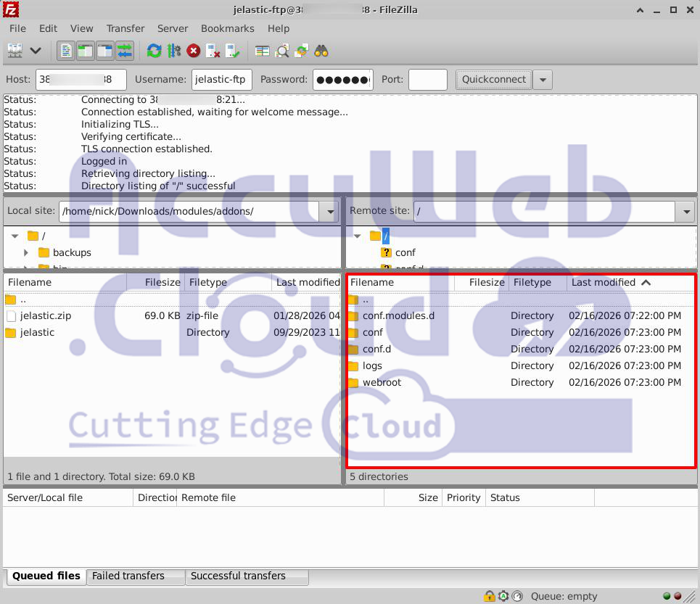This screenshot has height=604, width=700.
Task: Toggle local directory tree display
Action: tap(86, 51)
